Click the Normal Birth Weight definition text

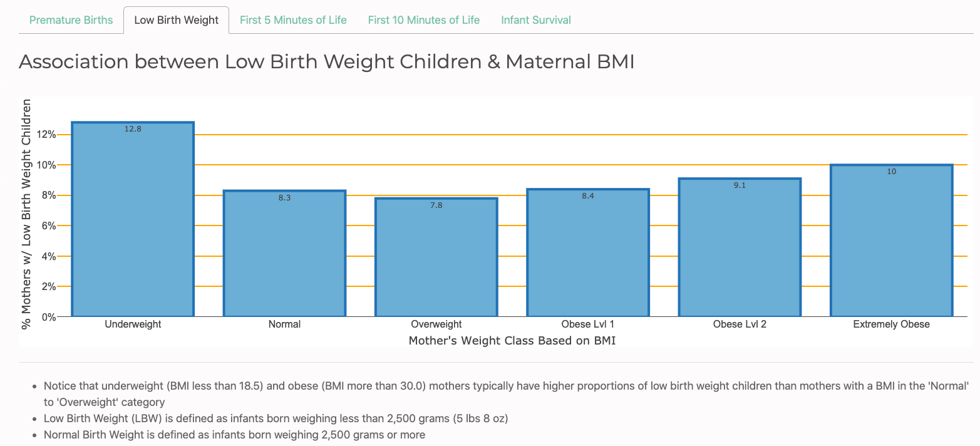click(235, 434)
